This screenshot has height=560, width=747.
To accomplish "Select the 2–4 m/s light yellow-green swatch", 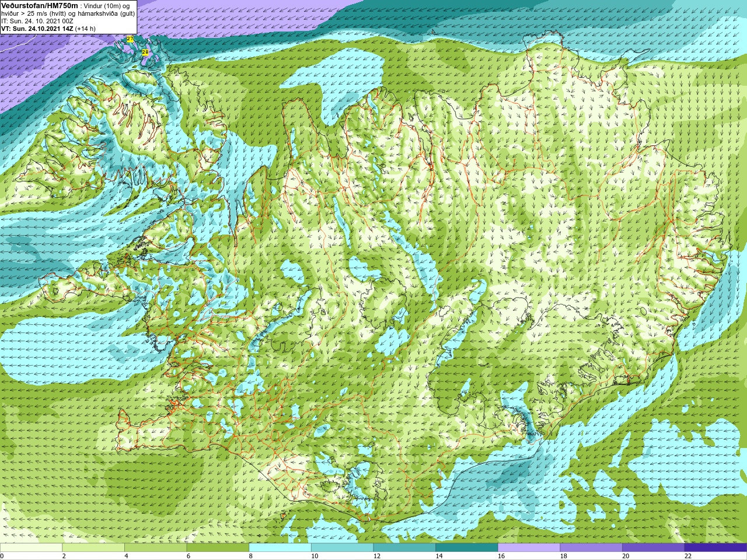I will point(93,548).
